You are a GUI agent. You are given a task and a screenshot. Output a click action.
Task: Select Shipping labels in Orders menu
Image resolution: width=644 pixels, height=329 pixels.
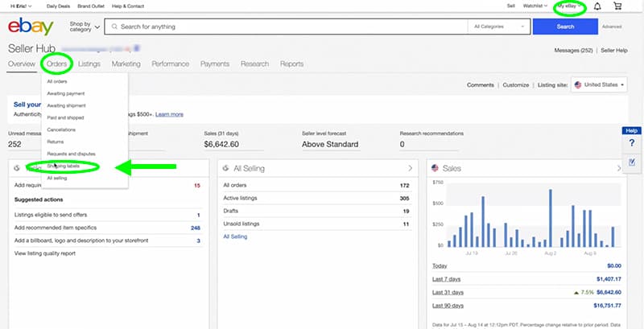point(64,167)
